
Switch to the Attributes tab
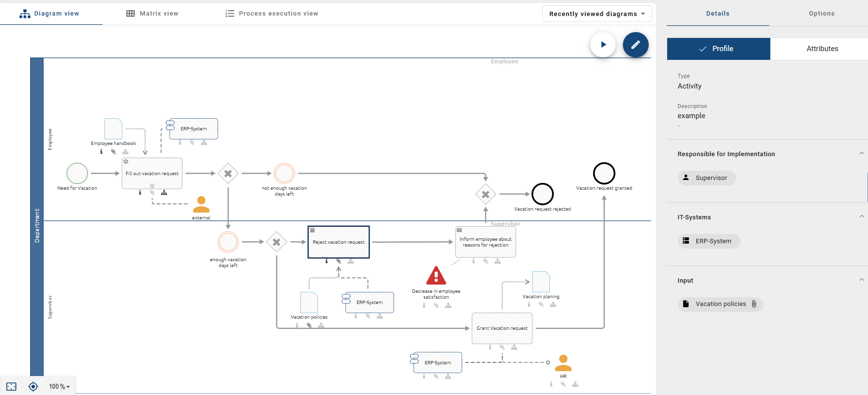click(x=822, y=49)
